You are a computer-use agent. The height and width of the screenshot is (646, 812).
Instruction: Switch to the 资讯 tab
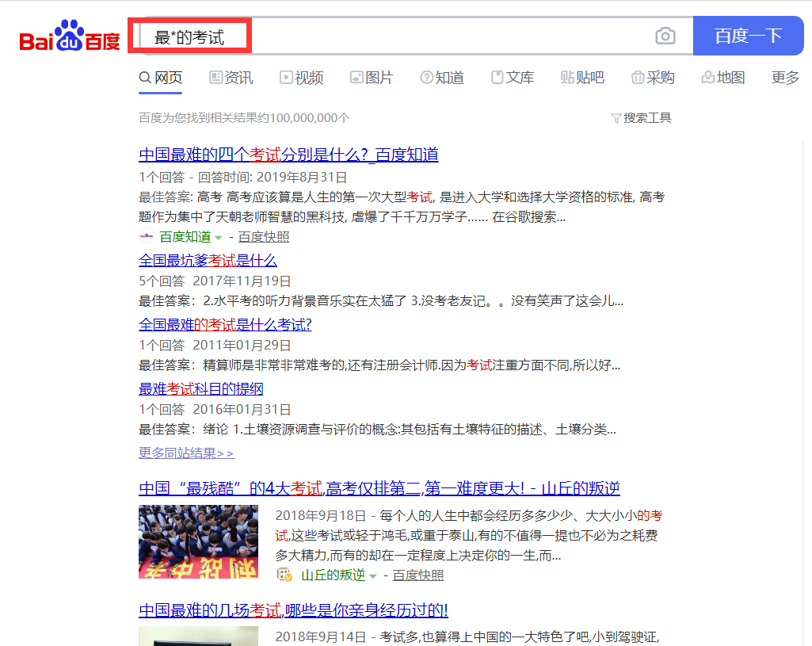[231, 78]
